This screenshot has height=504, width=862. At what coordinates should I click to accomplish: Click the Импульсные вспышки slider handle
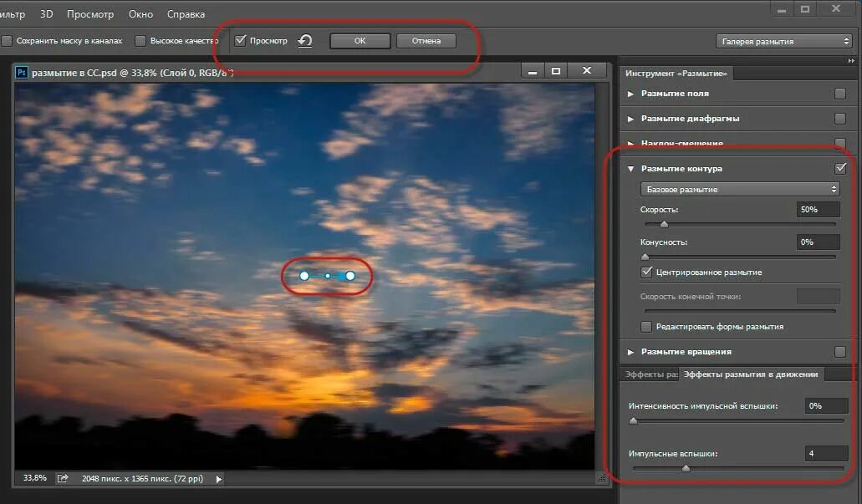[x=686, y=468]
